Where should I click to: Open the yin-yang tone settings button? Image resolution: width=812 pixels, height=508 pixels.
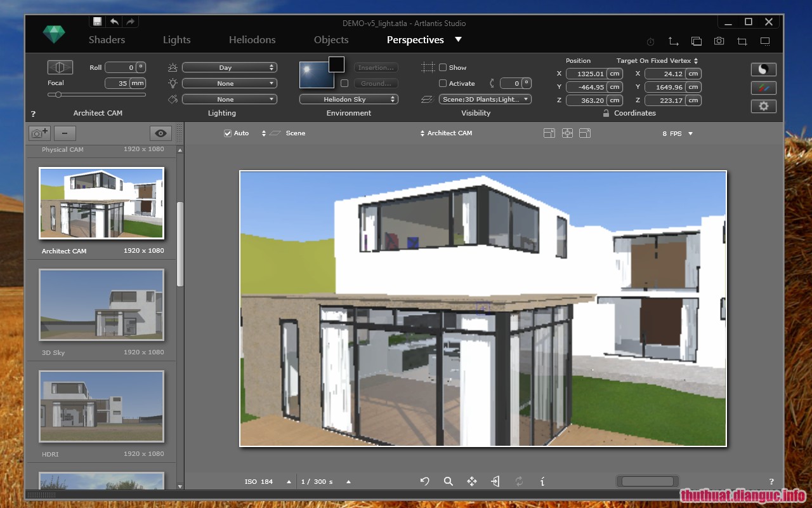pyautogui.click(x=764, y=69)
